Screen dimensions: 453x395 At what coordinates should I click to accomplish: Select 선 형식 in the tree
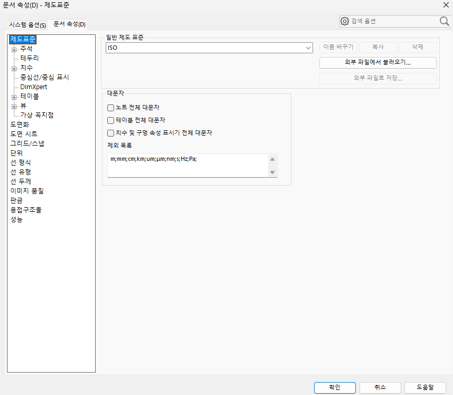click(x=21, y=163)
